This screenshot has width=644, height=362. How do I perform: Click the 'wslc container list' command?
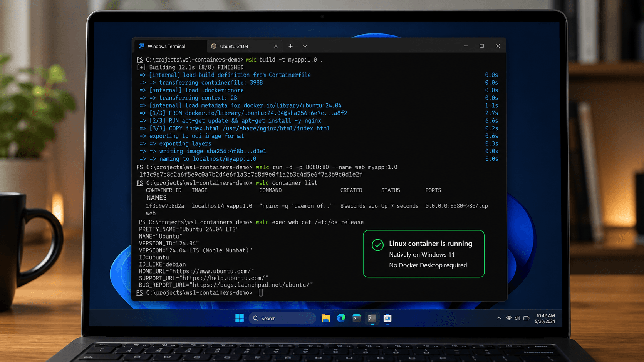pyautogui.click(x=287, y=183)
